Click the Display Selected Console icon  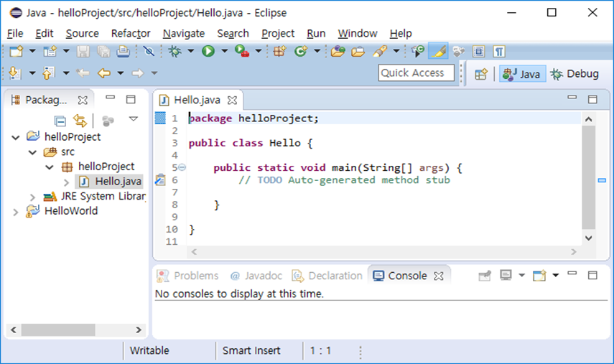coord(506,276)
